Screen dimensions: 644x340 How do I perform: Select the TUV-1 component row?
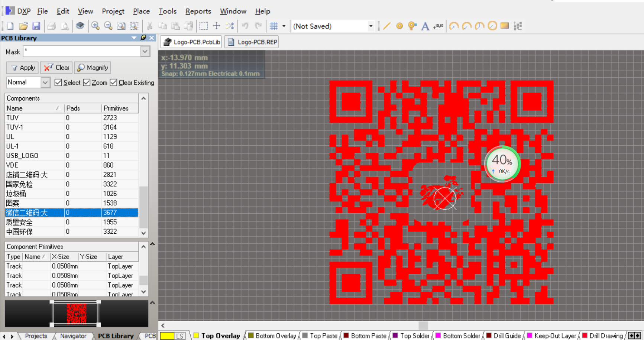coord(71,127)
